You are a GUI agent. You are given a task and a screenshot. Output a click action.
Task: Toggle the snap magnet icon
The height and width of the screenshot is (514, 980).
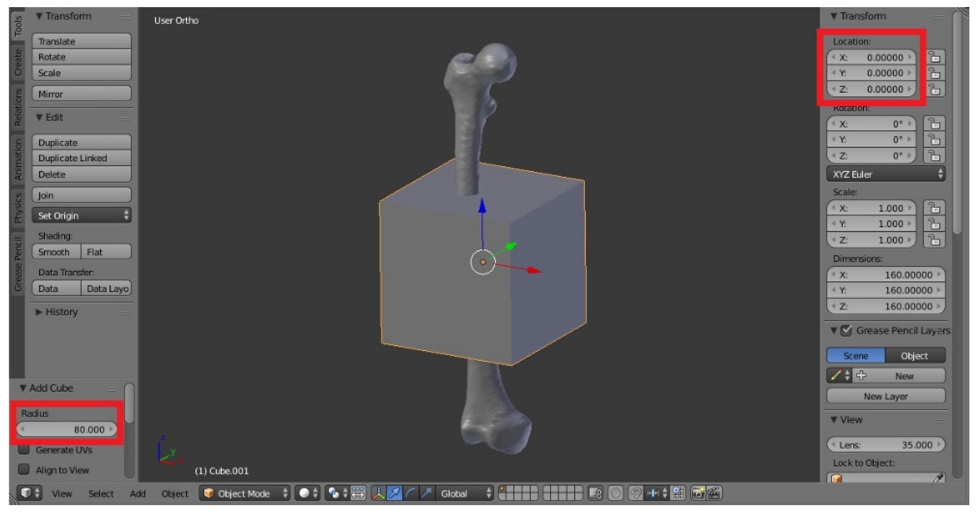point(635,493)
